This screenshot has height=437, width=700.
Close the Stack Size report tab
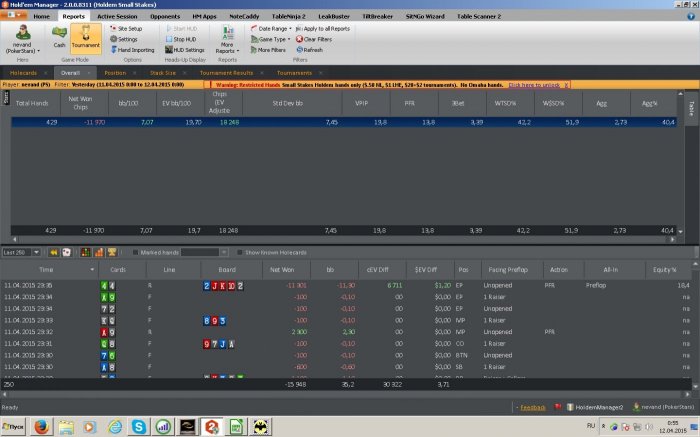(184, 73)
